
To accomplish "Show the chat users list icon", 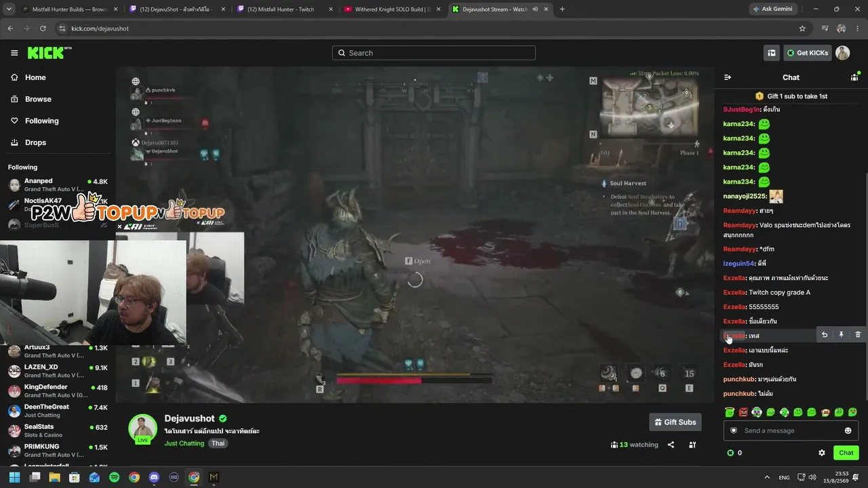I will 854,77.
